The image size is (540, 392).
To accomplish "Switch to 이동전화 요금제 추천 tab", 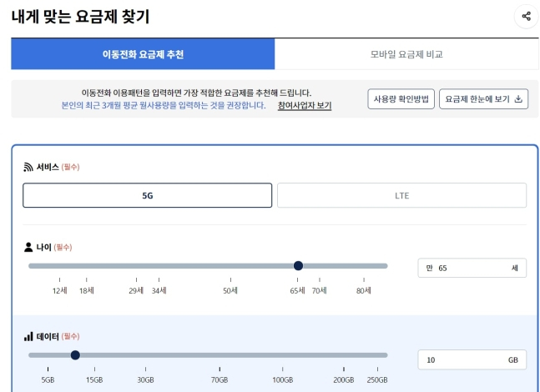I will tap(143, 54).
